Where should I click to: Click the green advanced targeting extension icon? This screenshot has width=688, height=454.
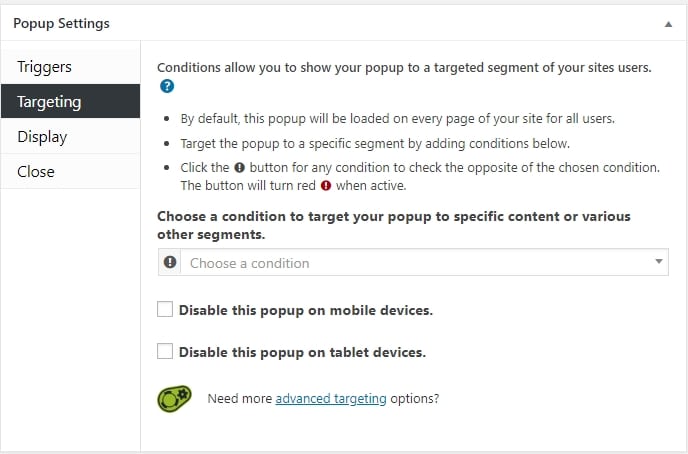point(175,399)
